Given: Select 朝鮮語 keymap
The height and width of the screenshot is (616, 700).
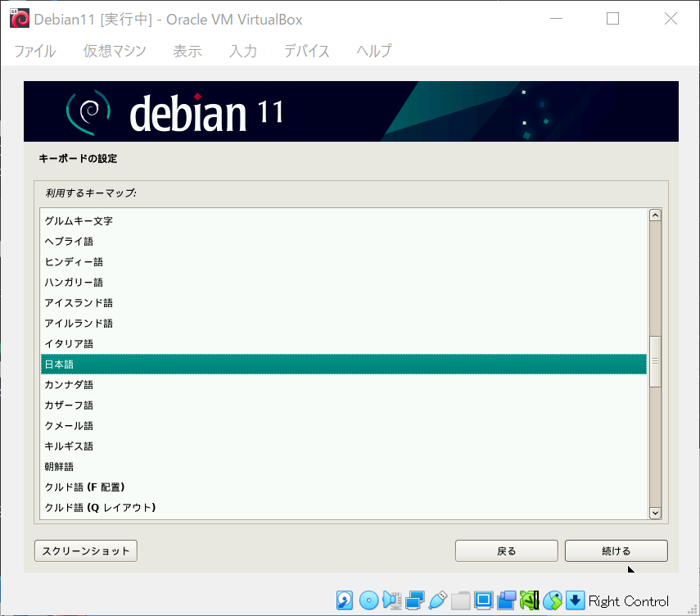Looking at the screenshot, I should click(344, 467).
